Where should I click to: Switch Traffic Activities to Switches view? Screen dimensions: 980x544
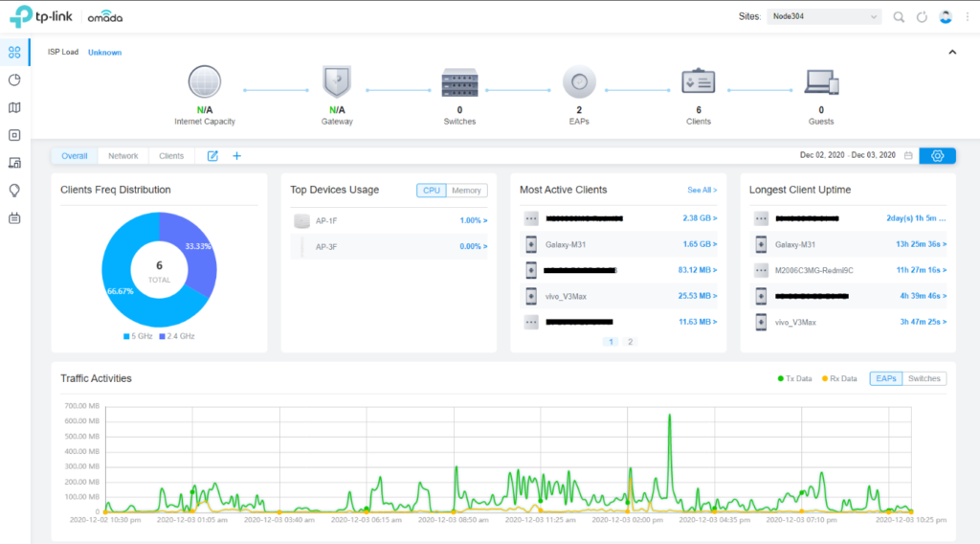click(924, 378)
